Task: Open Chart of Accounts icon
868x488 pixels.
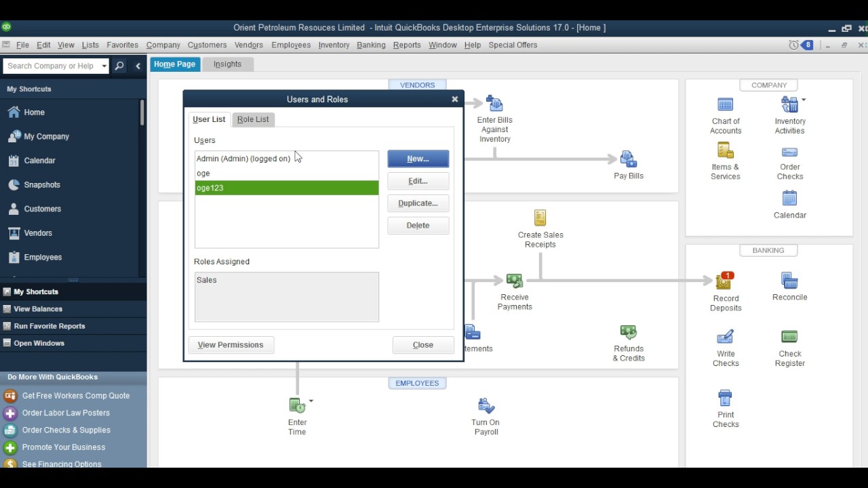Action: point(726,104)
